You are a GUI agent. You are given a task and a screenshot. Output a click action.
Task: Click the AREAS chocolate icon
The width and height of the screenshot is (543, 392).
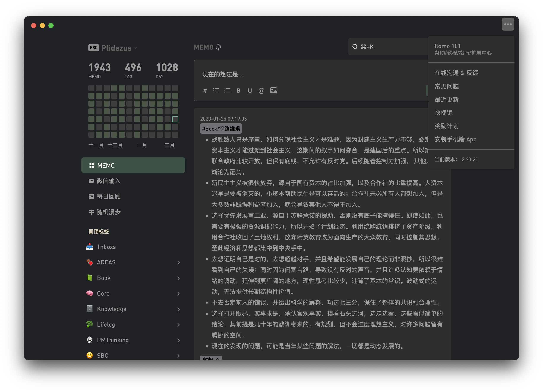pyautogui.click(x=90, y=262)
